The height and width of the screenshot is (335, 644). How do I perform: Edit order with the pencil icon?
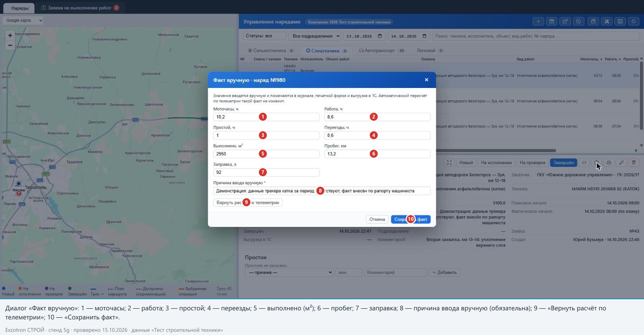(621, 163)
